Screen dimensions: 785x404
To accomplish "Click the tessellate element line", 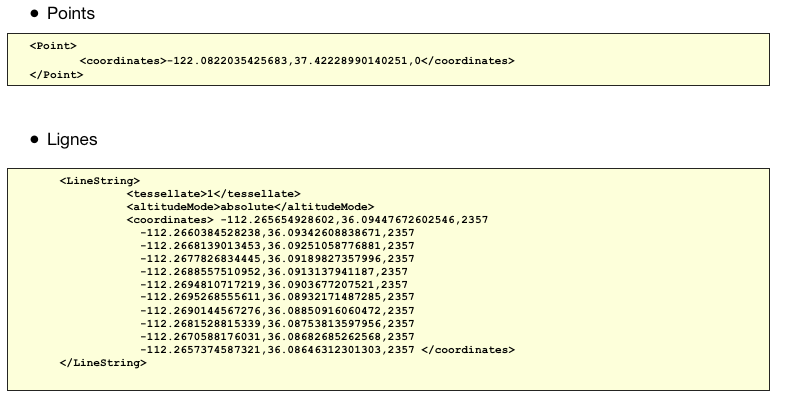I will click(x=213, y=193).
